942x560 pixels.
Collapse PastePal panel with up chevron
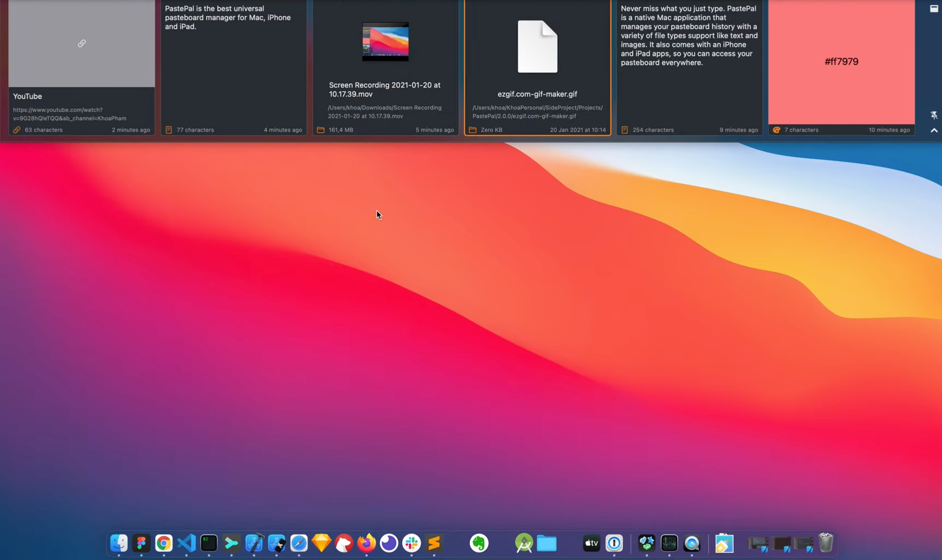coord(934,130)
